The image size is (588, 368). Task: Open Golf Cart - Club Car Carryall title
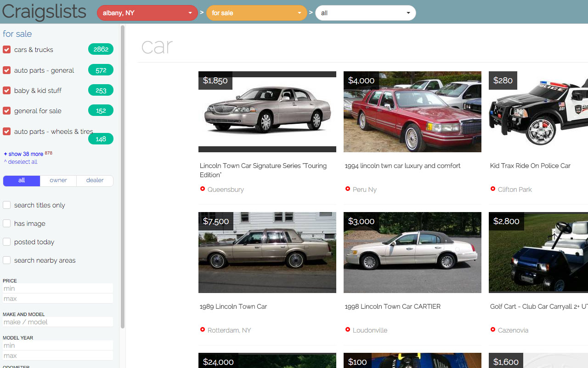point(539,306)
